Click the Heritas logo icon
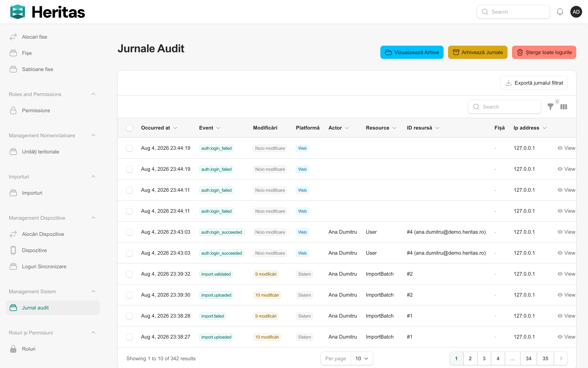 tap(17, 12)
